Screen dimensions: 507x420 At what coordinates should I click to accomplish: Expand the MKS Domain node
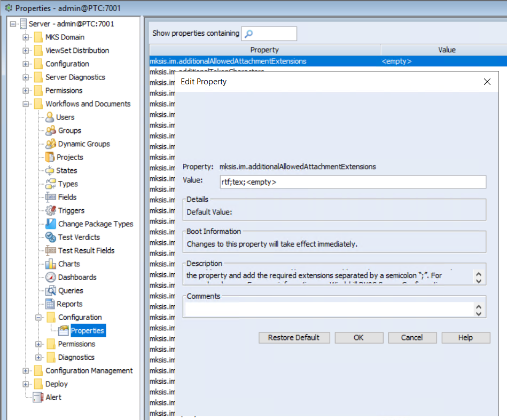click(x=26, y=37)
